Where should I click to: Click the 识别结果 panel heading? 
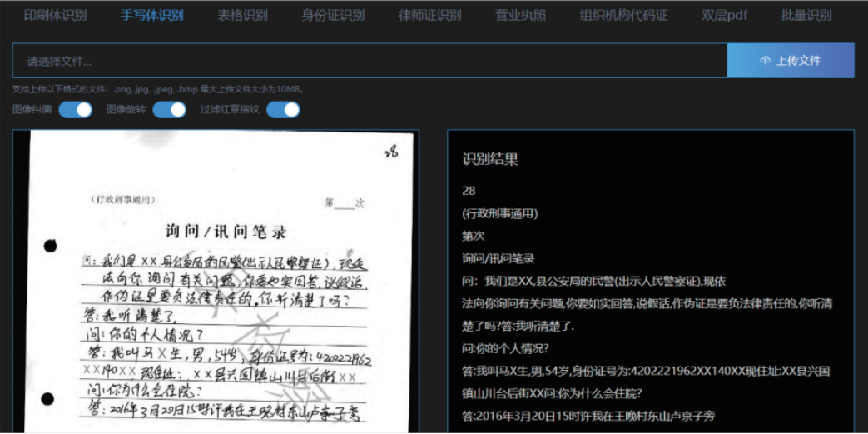click(x=490, y=159)
